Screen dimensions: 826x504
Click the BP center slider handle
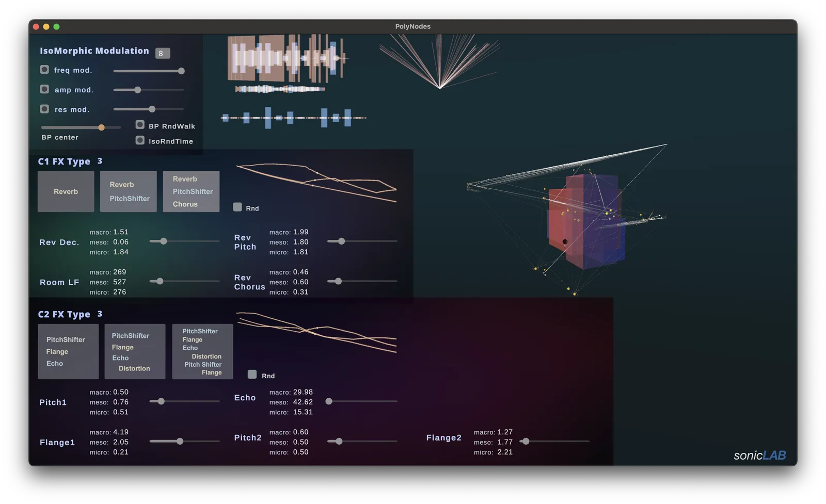click(102, 127)
